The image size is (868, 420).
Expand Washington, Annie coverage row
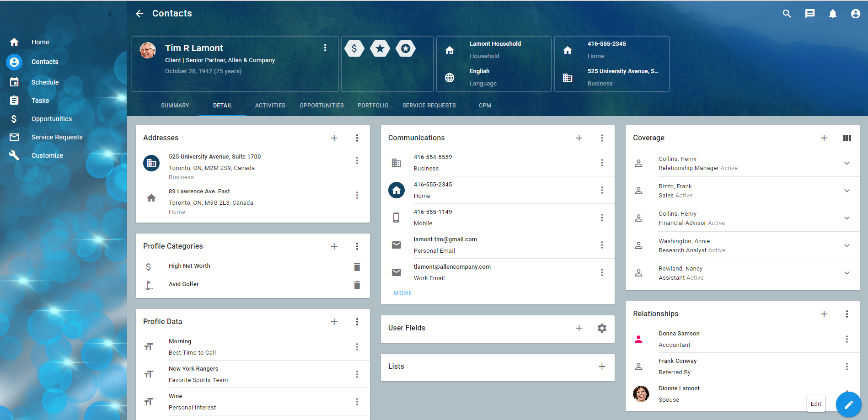847,245
